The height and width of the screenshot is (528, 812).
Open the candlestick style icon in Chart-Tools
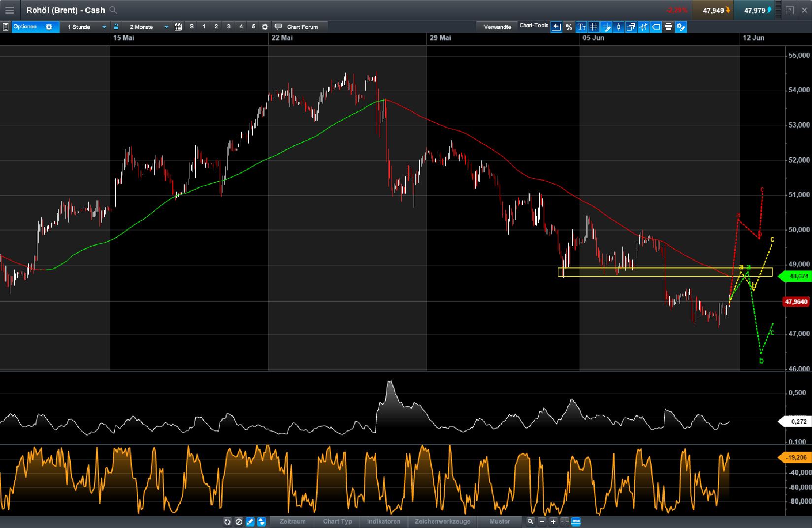[618, 27]
